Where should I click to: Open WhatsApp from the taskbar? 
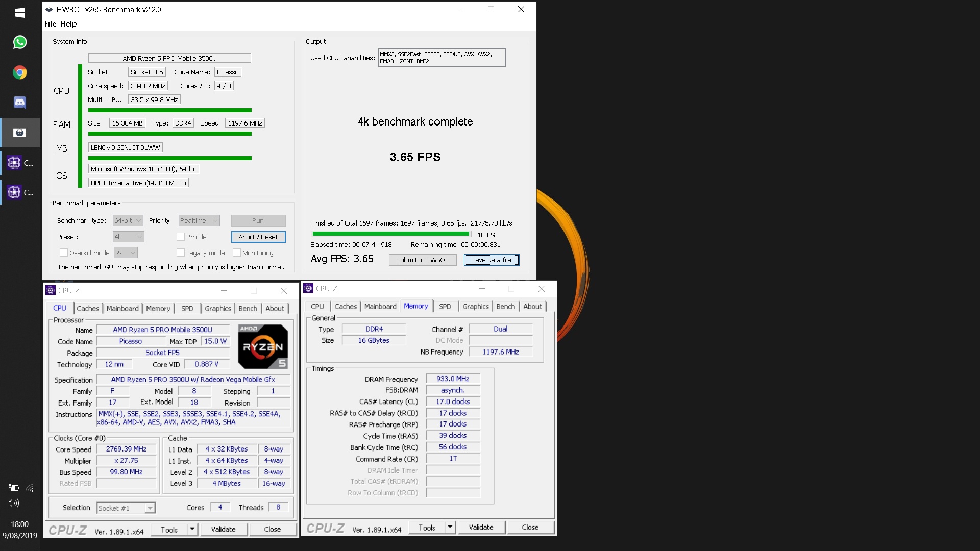coord(20,42)
